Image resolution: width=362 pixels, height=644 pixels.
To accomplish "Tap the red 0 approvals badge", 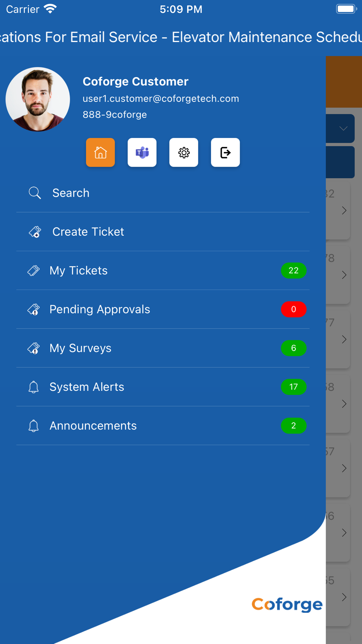I will (294, 309).
